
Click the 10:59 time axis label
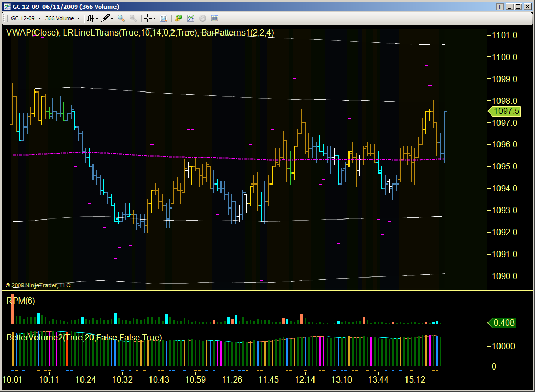tap(195, 379)
